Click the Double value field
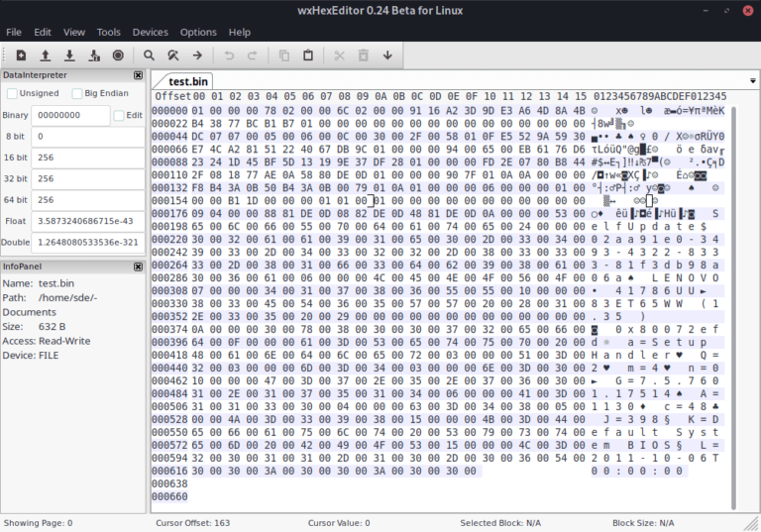The width and height of the screenshot is (761, 532). click(88, 242)
